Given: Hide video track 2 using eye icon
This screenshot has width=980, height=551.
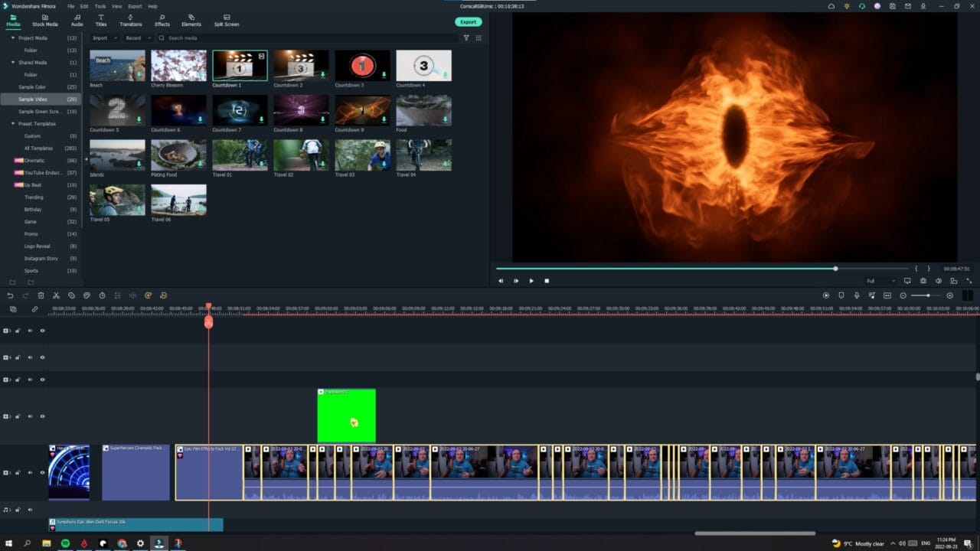Looking at the screenshot, I should click(x=42, y=416).
